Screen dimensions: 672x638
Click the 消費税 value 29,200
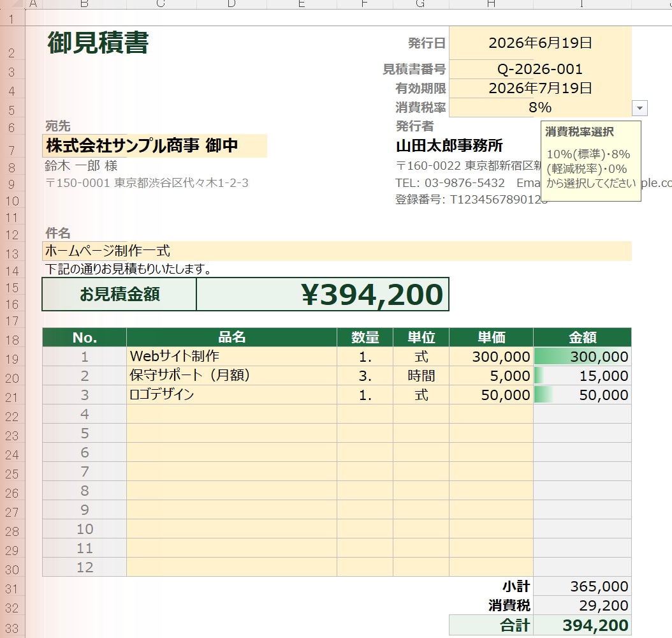coord(583,605)
